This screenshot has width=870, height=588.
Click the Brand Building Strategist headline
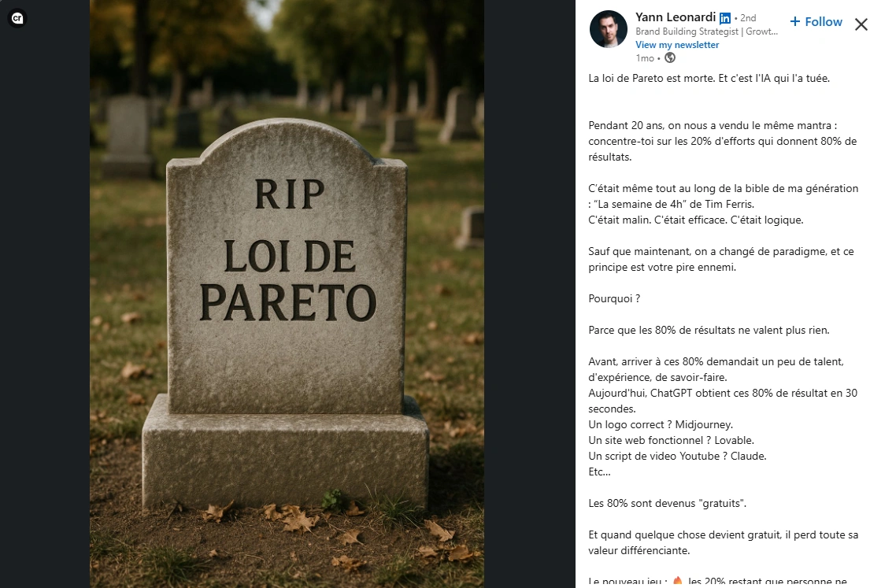tap(706, 31)
